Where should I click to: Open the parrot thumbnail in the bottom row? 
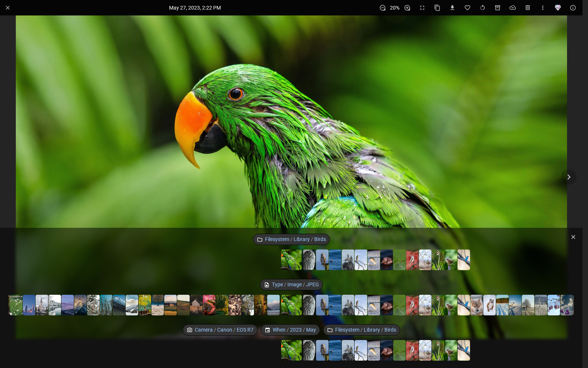[x=291, y=350]
